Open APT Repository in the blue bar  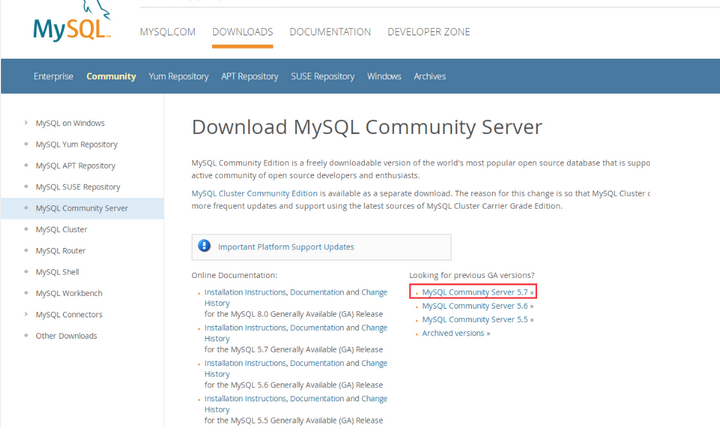250,76
